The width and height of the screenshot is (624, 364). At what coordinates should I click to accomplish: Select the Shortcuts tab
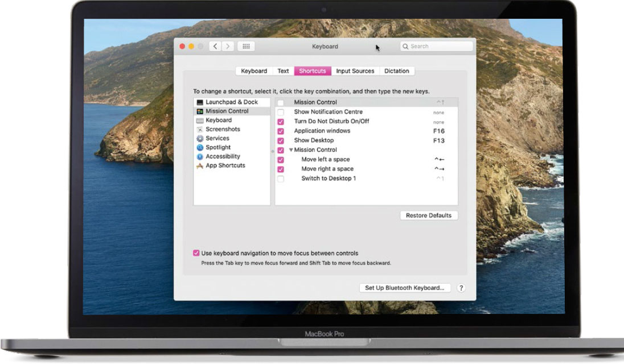(x=313, y=71)
